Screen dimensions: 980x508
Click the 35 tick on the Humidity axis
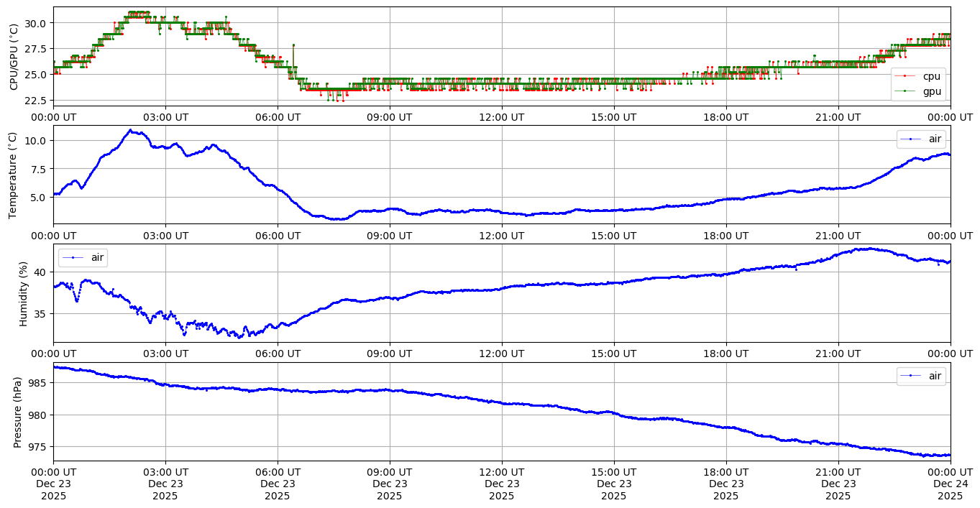pyautogui.click(x=40, y=313)
